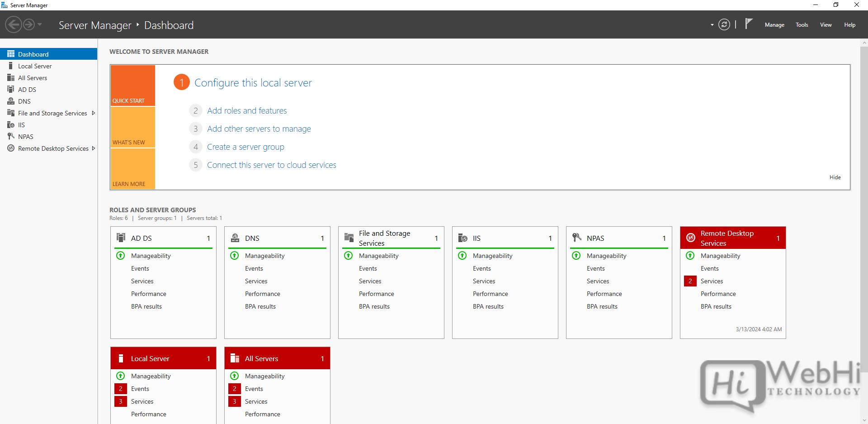Click the NPAS tile key icon

pos(576,238)
